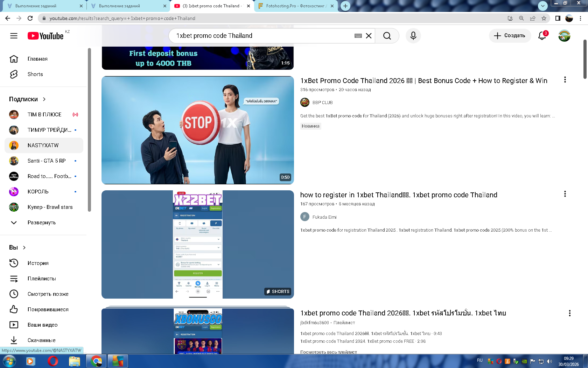Image resolution: width=588 pixels, height=368 pixels.
Task: Reload the current page
Action: point(30,18)
